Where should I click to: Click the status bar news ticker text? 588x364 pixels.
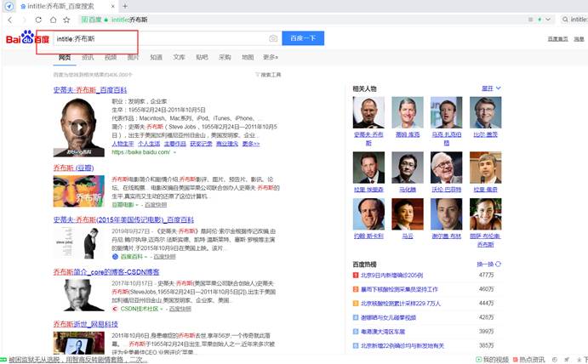pos(77,360)
